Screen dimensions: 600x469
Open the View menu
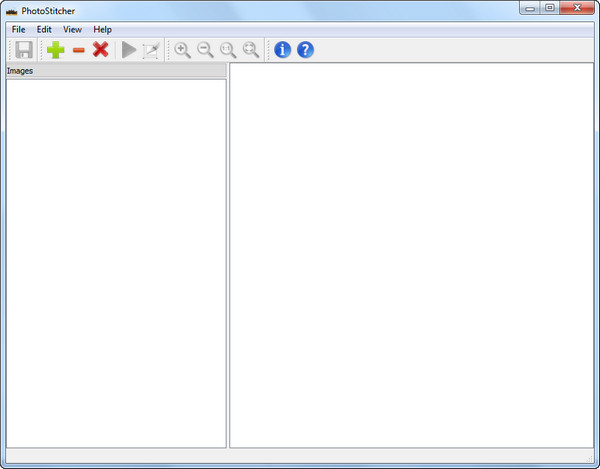73,30
